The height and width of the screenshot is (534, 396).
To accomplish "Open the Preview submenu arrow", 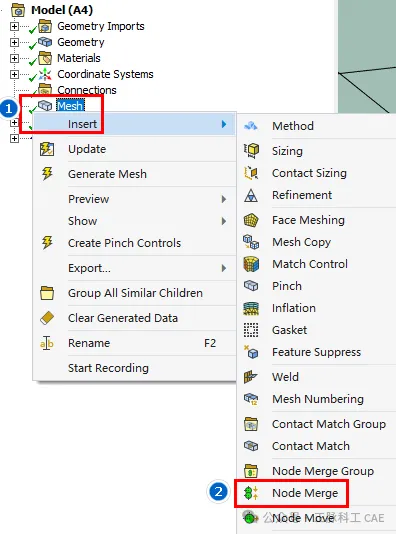I will [x=224, y=199].
